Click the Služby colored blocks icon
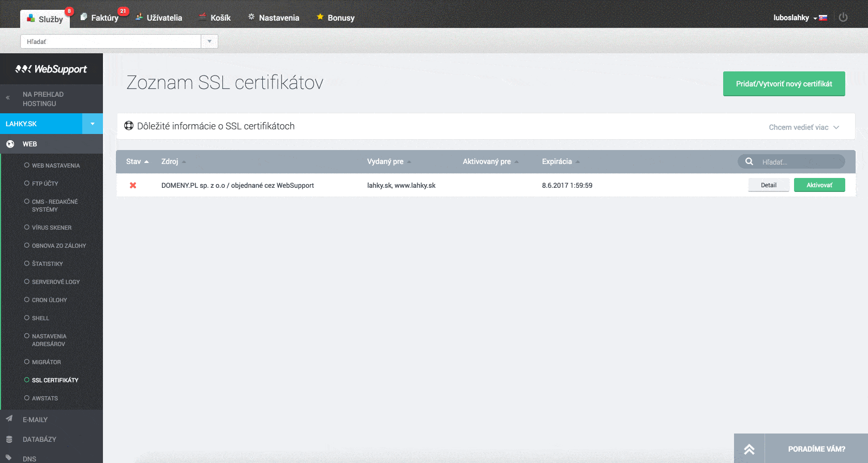This screenshot has height=463, width=868. pos(31,18)
